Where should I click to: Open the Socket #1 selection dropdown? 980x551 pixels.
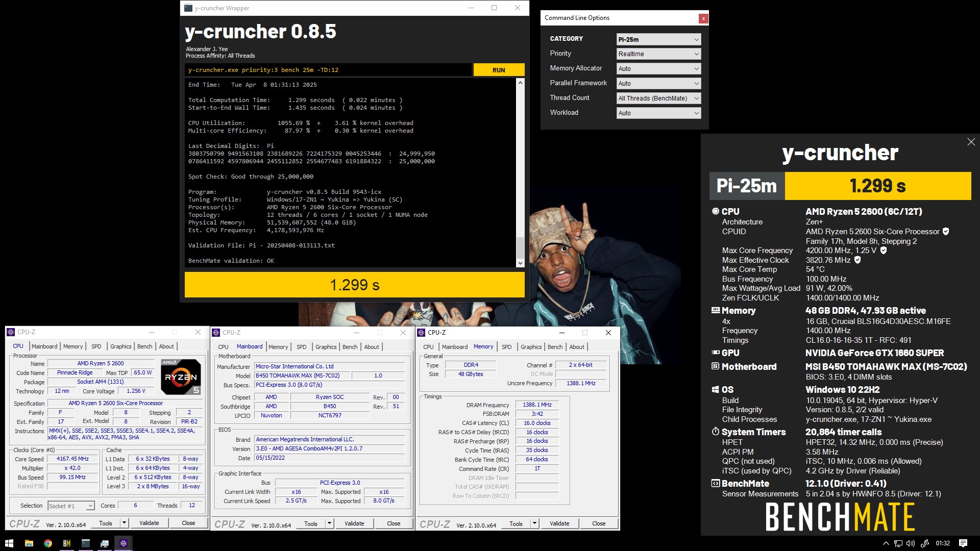[x=71, y=506]
